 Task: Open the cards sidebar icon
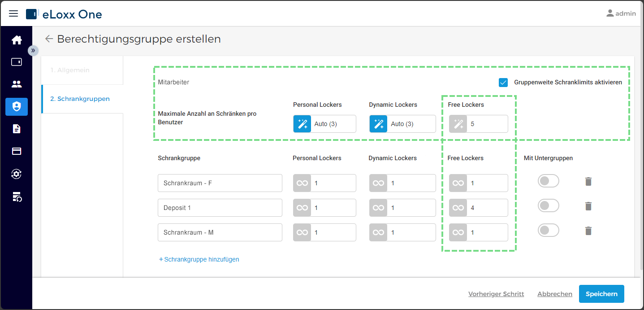(x=17, y=151)
